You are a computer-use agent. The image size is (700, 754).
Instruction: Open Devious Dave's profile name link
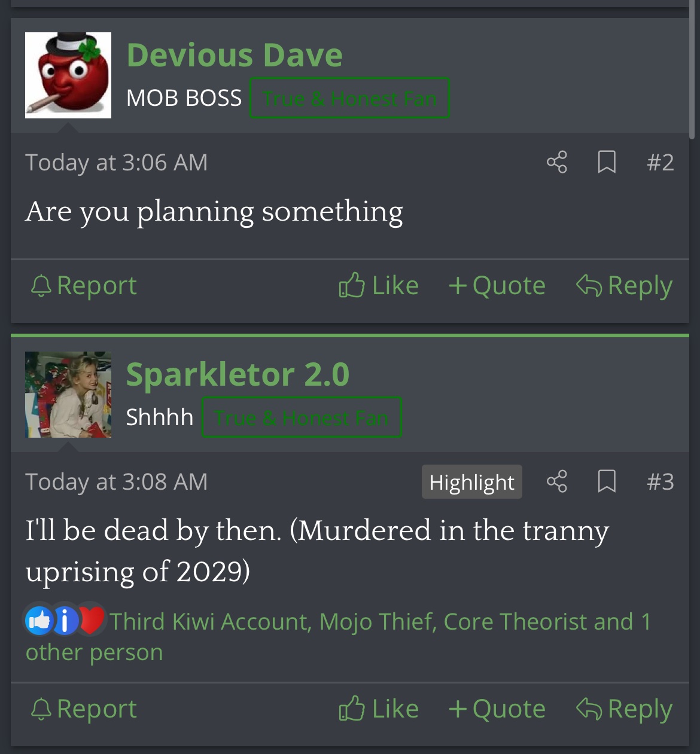click(x=235, y=55)
